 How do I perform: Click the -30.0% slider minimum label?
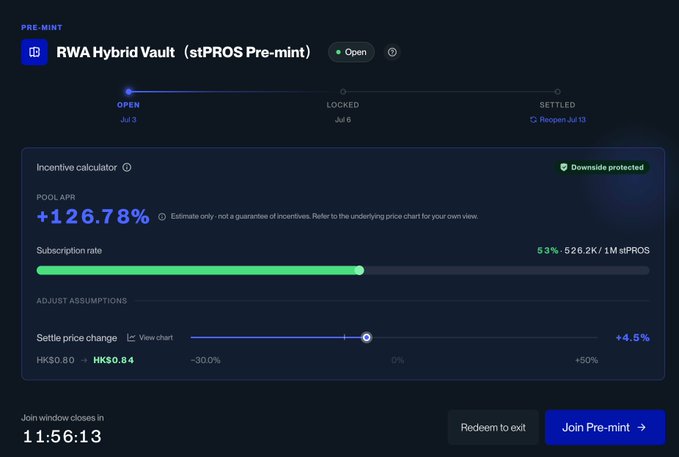click(205, 360)
